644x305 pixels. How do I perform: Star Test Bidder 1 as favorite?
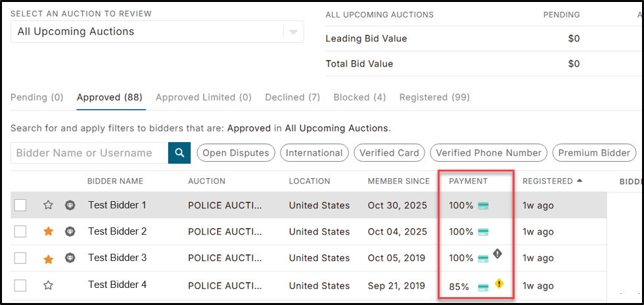point(49,204)
